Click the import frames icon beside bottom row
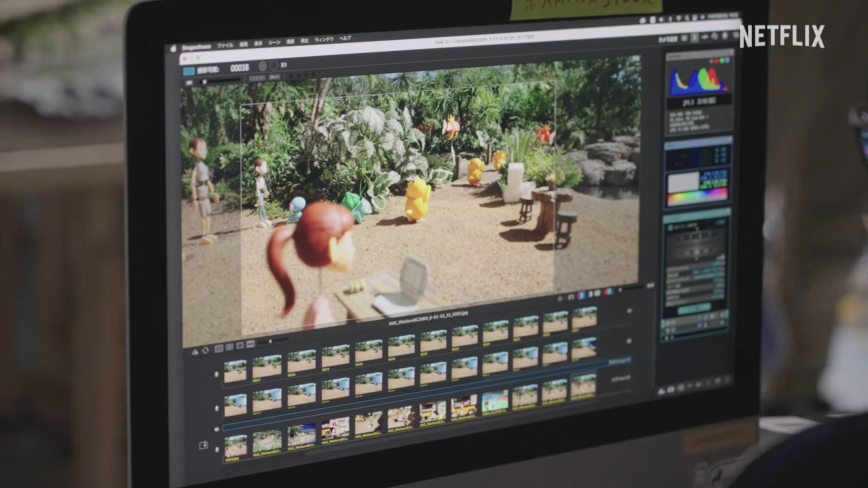The height and width of the screenshot is (488, 868). tap(203, 446)
